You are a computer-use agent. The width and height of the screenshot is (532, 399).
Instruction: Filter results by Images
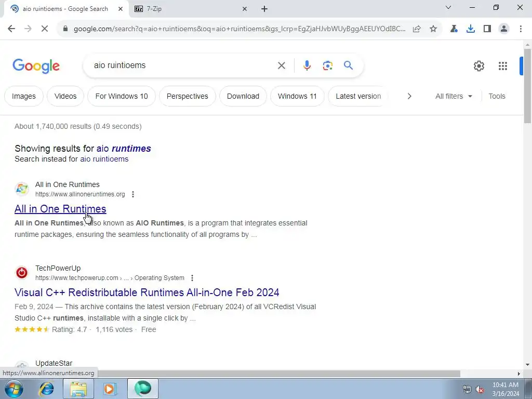(24, 96)
